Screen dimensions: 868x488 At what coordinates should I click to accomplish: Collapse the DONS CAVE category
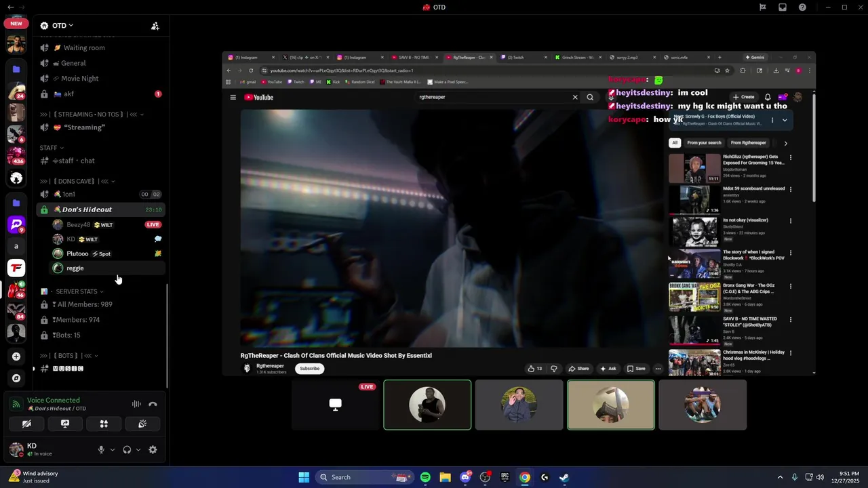[x=77, y=181]
